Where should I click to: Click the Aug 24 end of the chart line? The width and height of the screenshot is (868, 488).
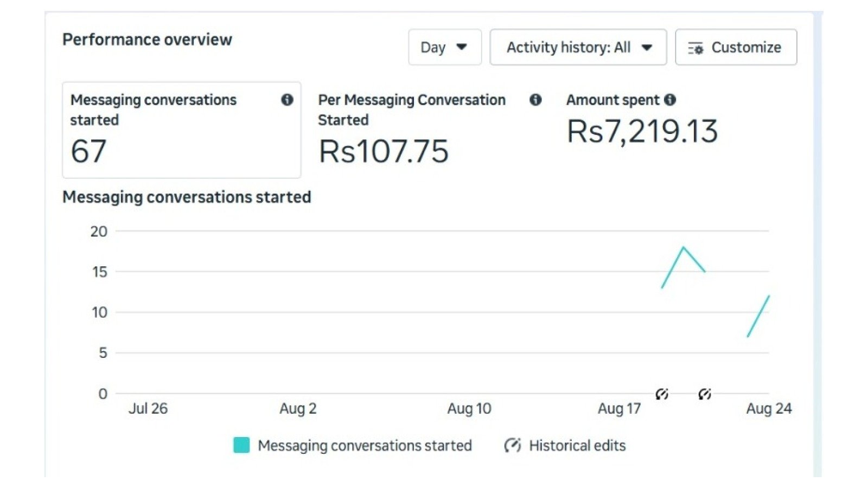(769, 296)
